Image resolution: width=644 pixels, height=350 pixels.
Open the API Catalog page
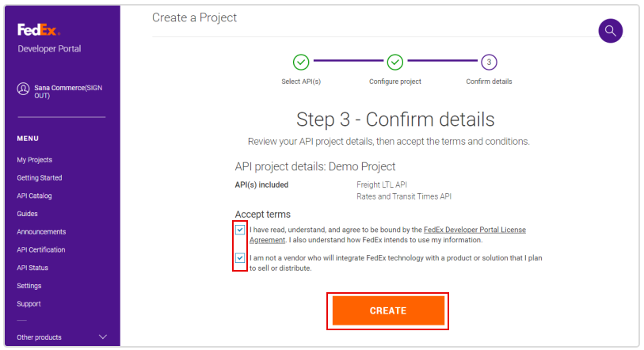pyautogui.click(x=35, y=196)
